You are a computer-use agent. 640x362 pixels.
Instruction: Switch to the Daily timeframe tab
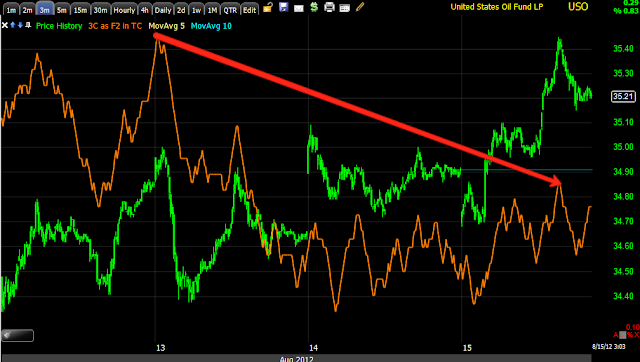click(x=163, y=10)
